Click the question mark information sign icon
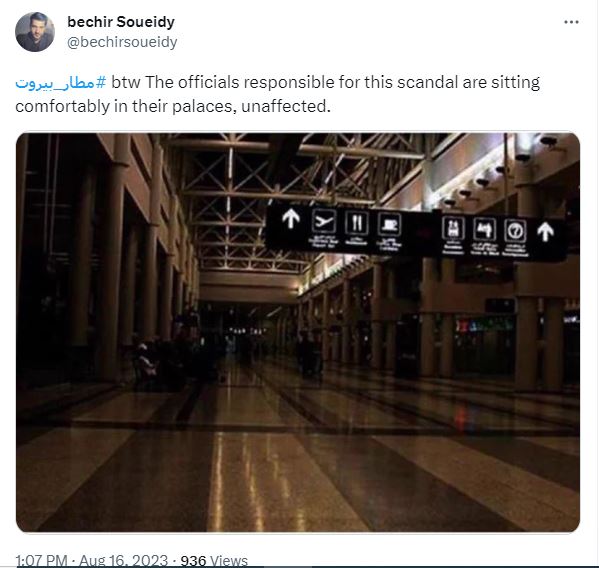 (515, 230)
